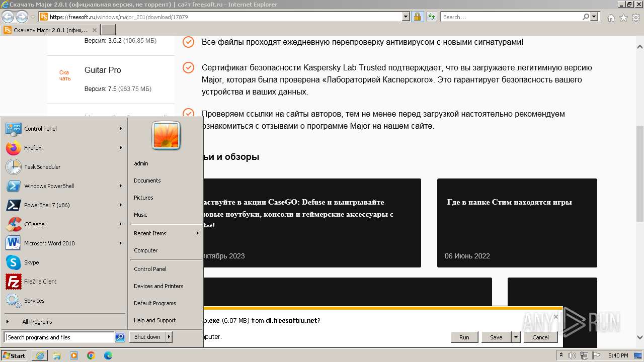Open the Save button dropdown arrow
The height and width of the screenshot is (362, 644).
(516, 337)
